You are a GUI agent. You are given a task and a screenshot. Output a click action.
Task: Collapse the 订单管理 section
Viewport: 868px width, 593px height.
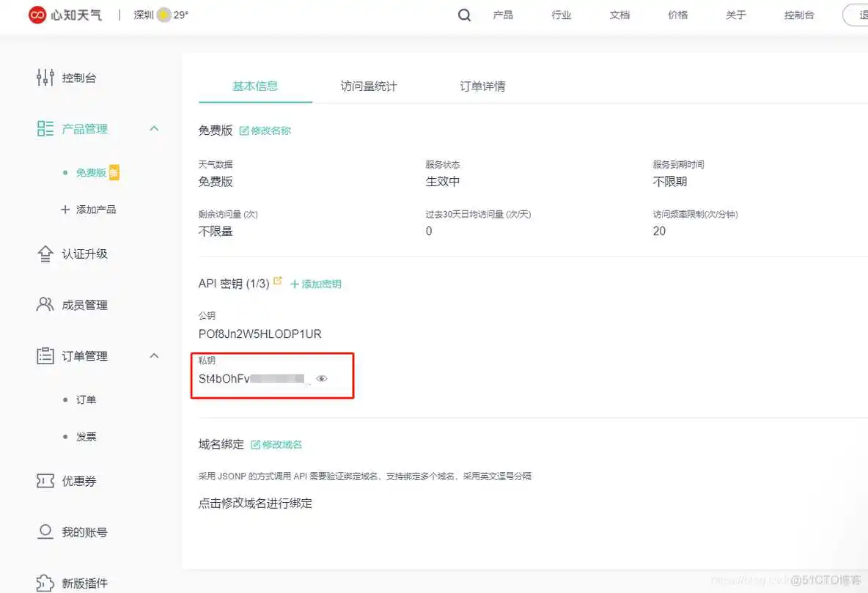[x=154, y=356]
